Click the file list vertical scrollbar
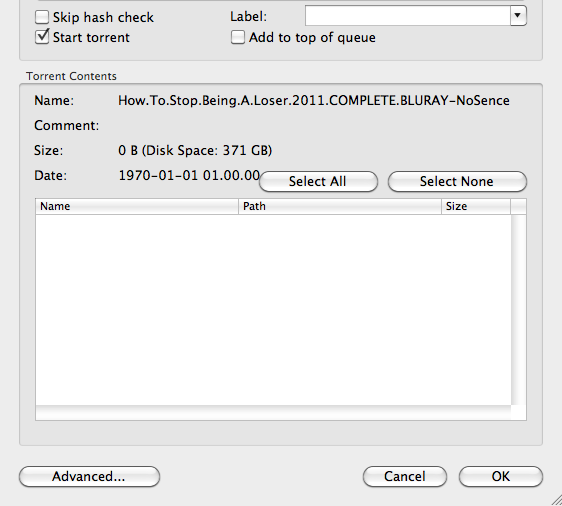562x506 pixels. pyautogui.click(x=519, y=310)
